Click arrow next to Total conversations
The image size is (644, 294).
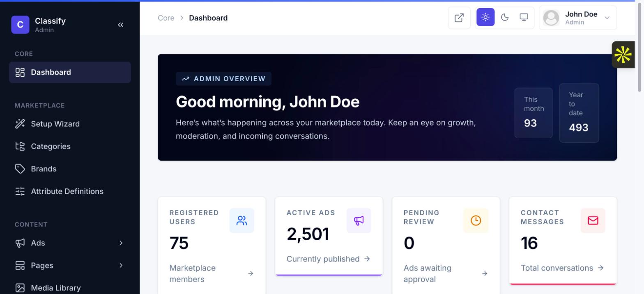601,268
